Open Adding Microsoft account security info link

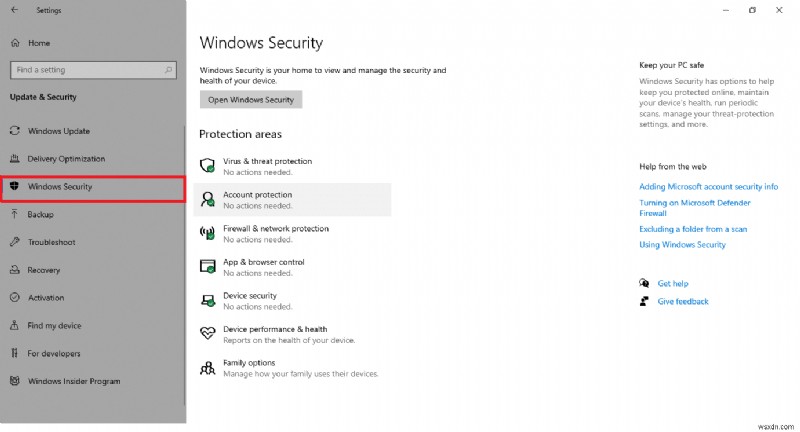[708, 187]
